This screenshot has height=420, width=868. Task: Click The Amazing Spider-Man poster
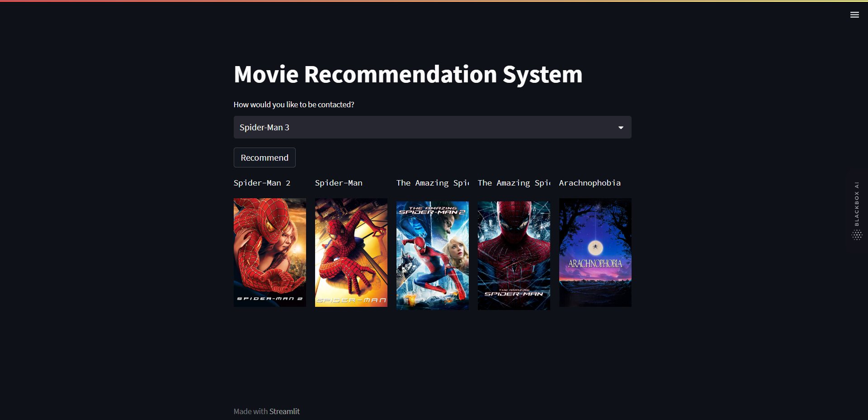(x=514, y=256)
